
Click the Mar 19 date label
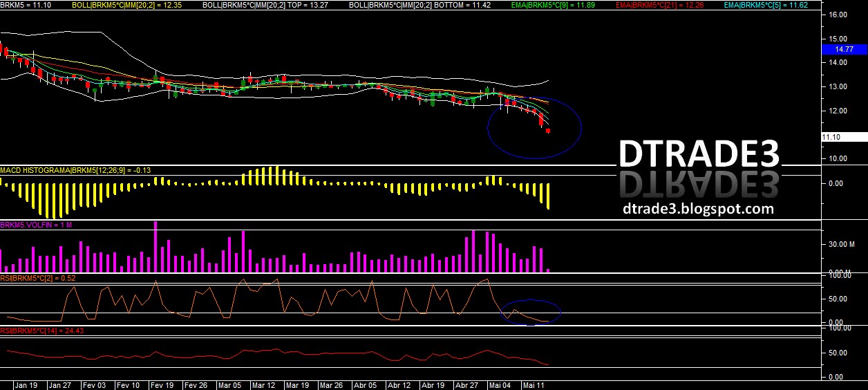pos(297,384)
